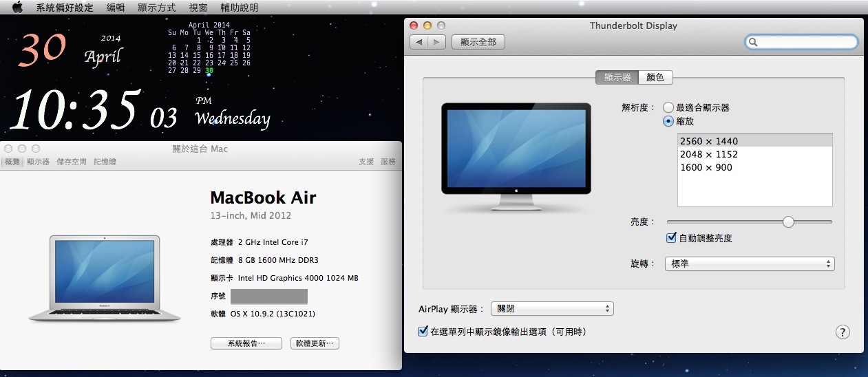Open the AirPlay 顯示器 dropdown
868x377 pixels.
point(551,309)
